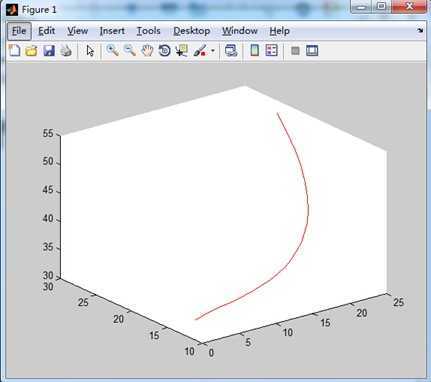Save the figure with the floppy disk icon

click(49, 51)
